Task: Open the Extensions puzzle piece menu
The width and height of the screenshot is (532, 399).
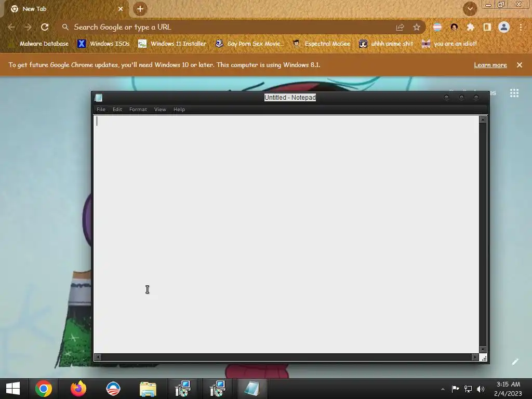Action: (471, 28)
